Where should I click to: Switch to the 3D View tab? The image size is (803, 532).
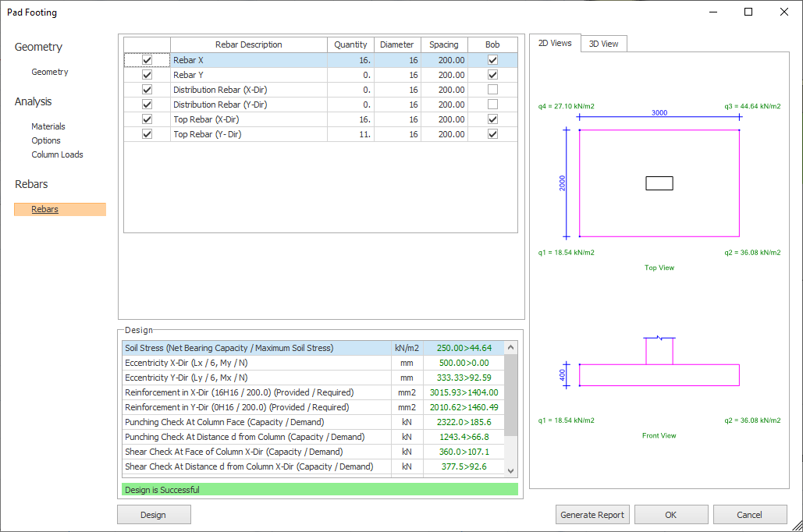(x=603, y=44)
